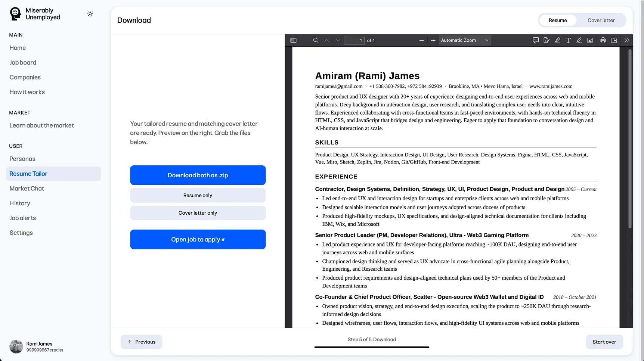This screenshot has width=644, height=361.
Task: Go to previous PDF page
Action: pos(327,40)
